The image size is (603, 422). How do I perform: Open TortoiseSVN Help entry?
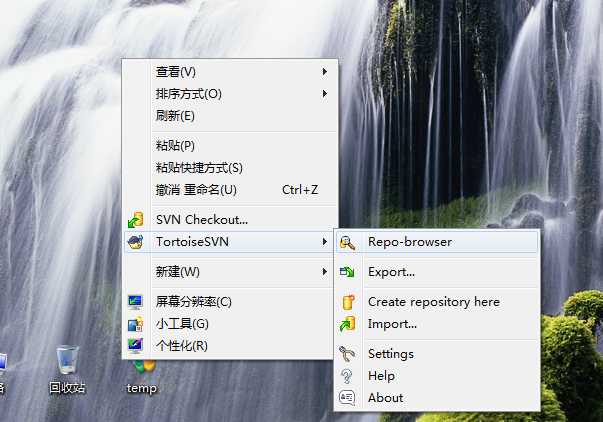(x=437, y=376)
